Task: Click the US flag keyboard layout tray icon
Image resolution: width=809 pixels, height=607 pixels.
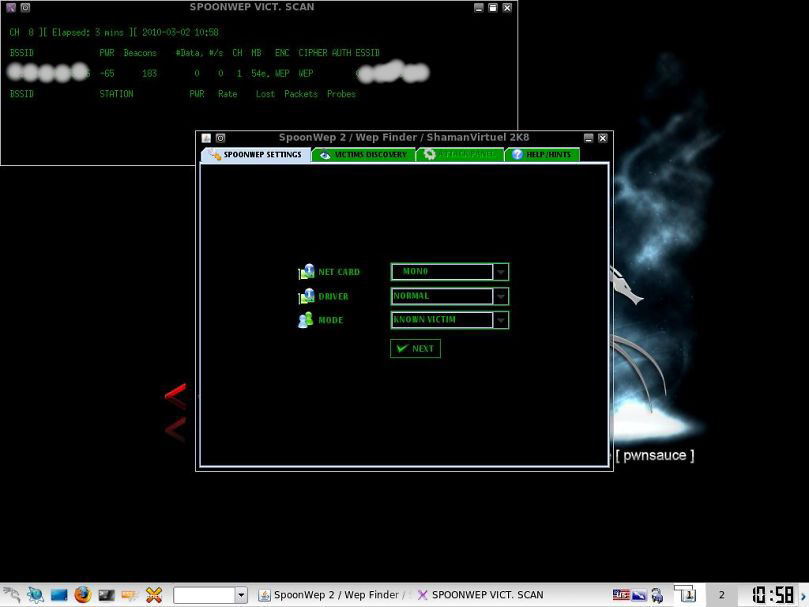Action: 621,595
